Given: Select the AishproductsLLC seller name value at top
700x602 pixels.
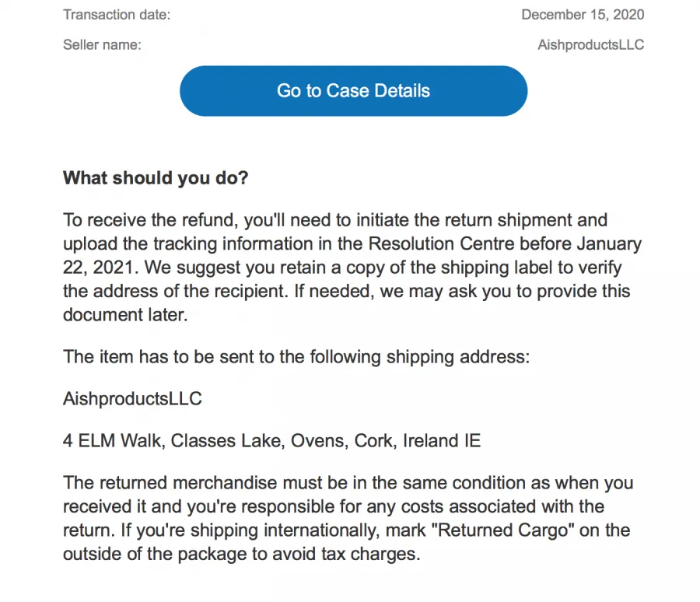Looking at the screenshot, I should coord(590,44).
